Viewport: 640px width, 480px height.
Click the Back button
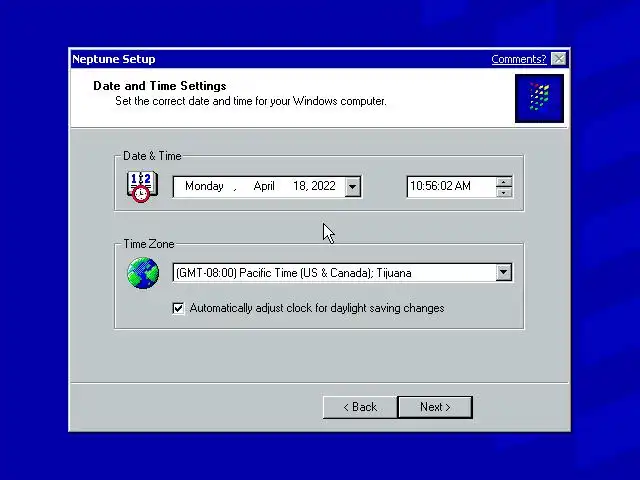(360, 407)
